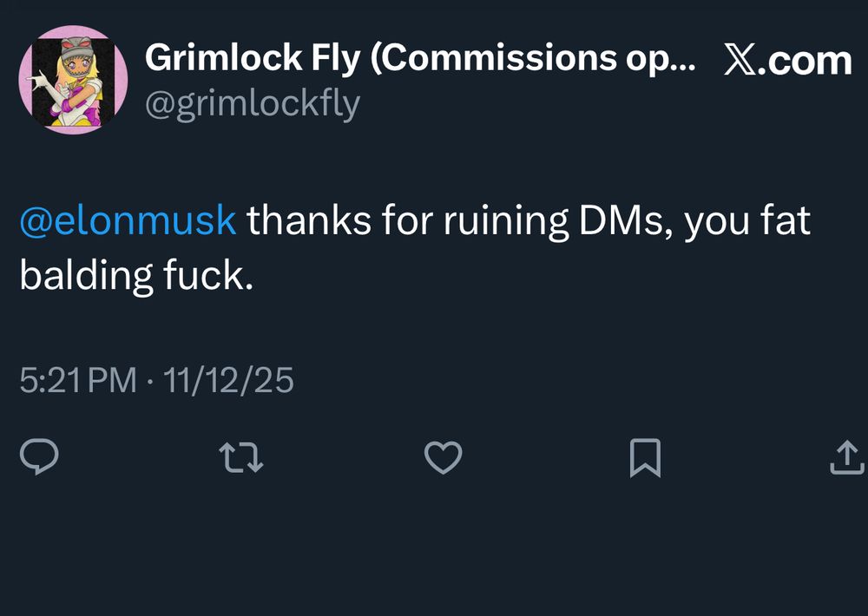Viewport: 868px width, 616px height.
Task: Click the ".com" text beside the X logo
Action: pos(804,62)
